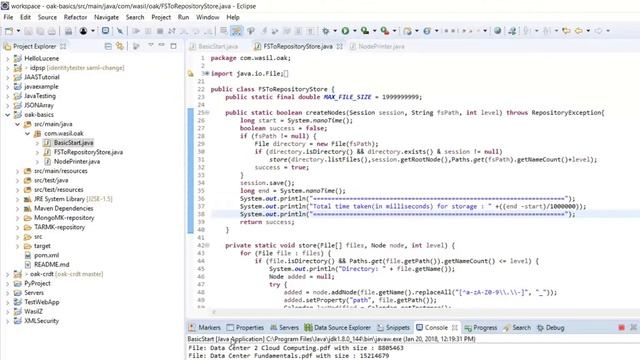
Task: Collapse the src/main/java folder
Action: click(18, 124)
